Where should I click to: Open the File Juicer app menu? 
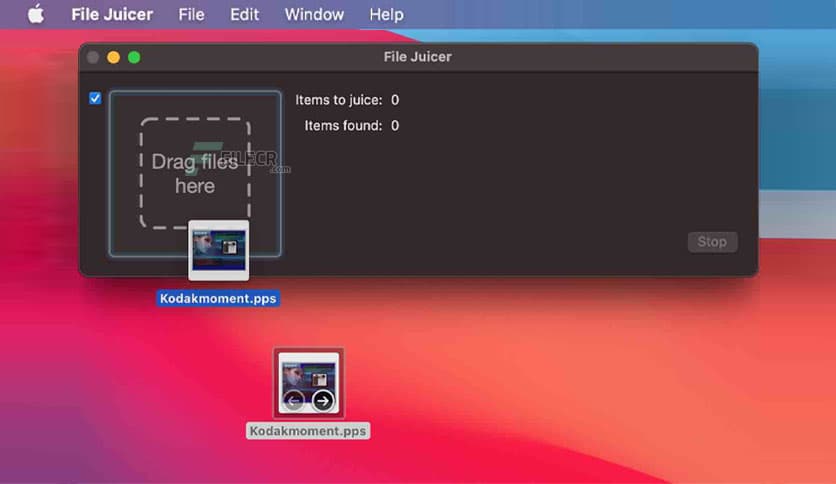(112, 14)
